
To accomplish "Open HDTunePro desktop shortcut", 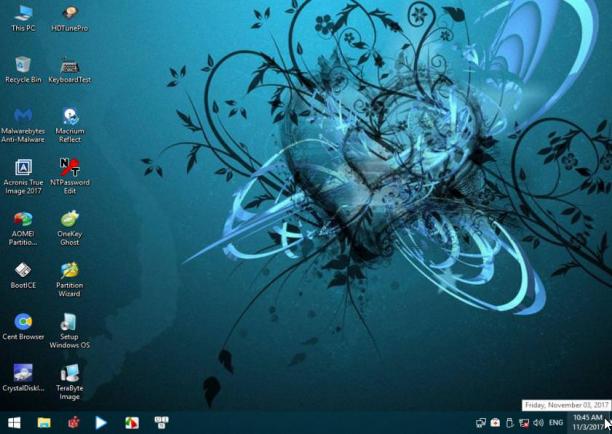I will [69, 18].
